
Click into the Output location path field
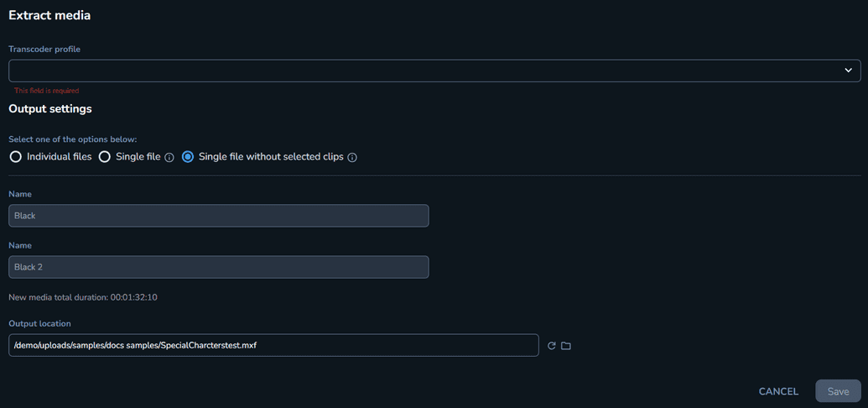pos(273,345)
